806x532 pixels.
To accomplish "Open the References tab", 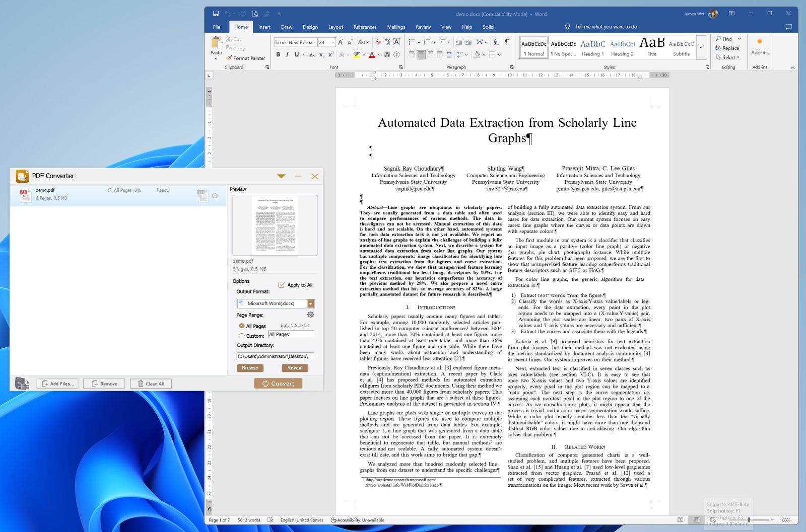I will [365, 27].
